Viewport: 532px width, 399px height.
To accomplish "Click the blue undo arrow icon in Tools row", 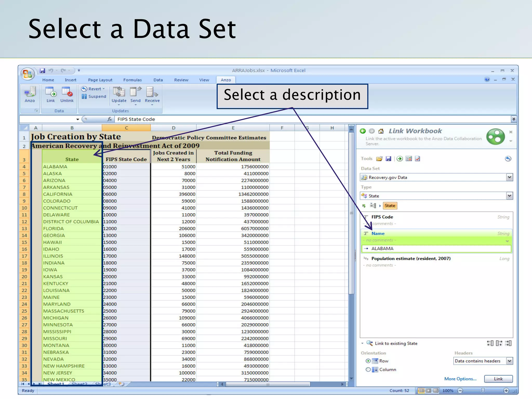I will (508, 158).
